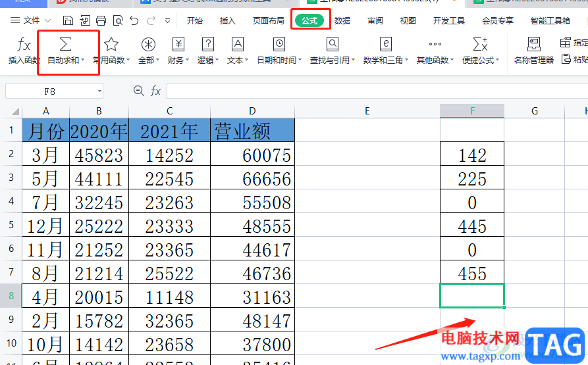Viewport: 588px width, 365px height.
Task: Select the 公式 tab
Action: [309, 20]
